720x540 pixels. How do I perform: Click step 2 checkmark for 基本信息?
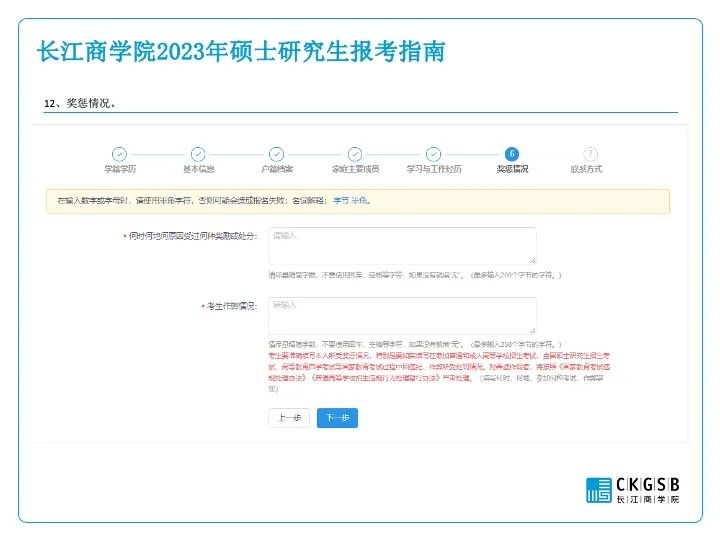[198, 154]
